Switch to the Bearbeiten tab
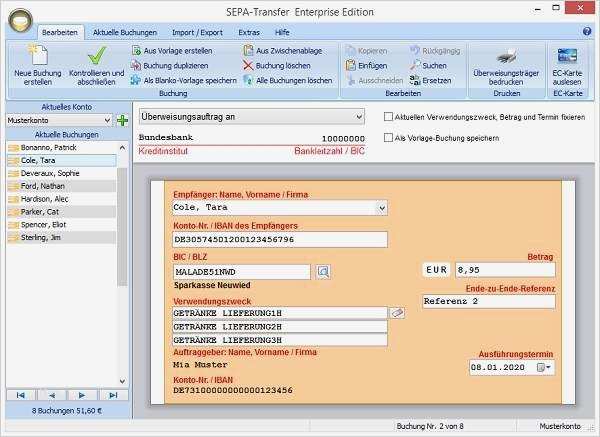The height and width of the screenshot is (437, 600). [60, 33]
